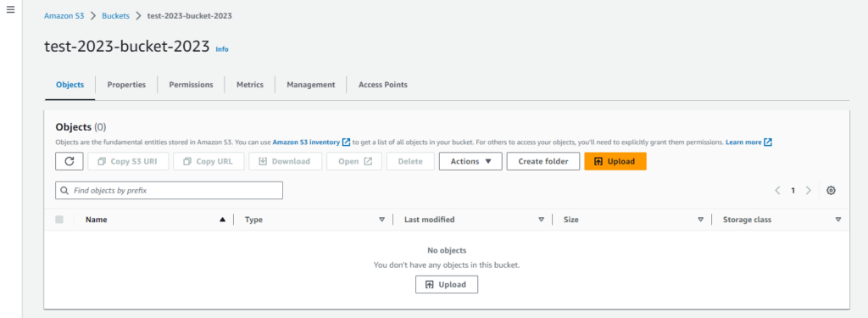Image resolution: width=868 pixels, height=318 pixels.
Task: Sort by the Storage class column arrow
Action: 838,220
